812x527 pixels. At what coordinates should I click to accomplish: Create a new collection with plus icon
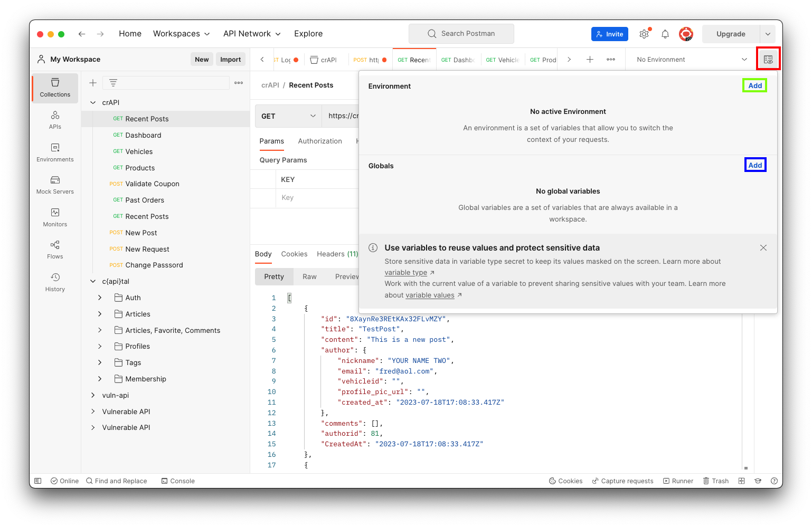pos(93,83)
